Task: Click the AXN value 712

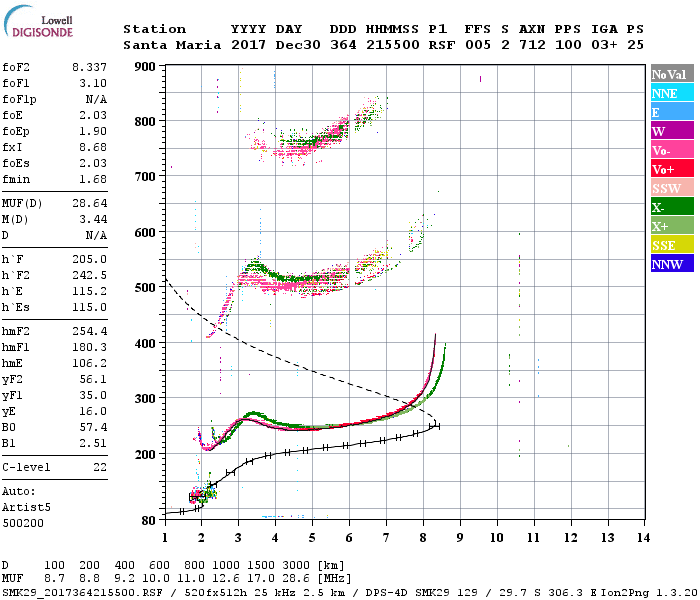Action: (x=532, y=45)
